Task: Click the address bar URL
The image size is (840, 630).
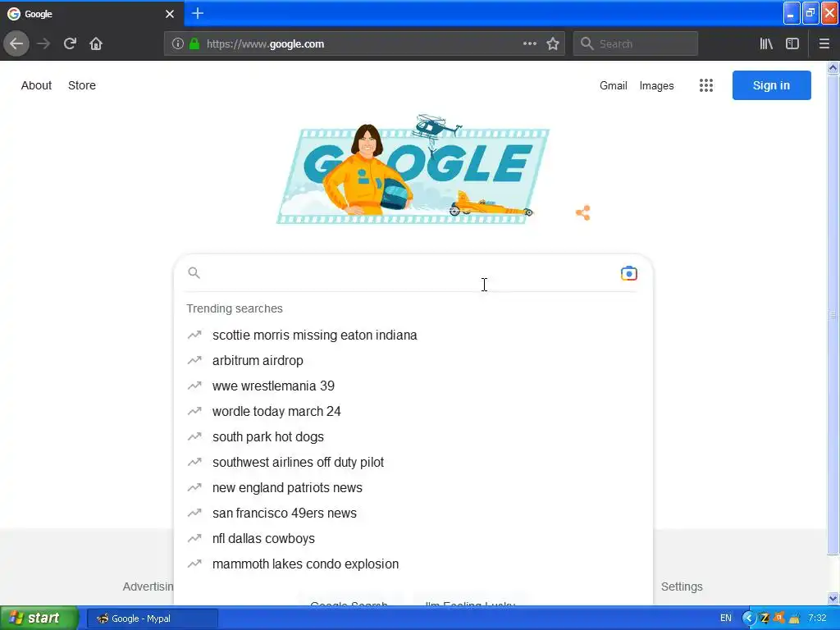Action: pyautogui.click(x=265, y=44)
